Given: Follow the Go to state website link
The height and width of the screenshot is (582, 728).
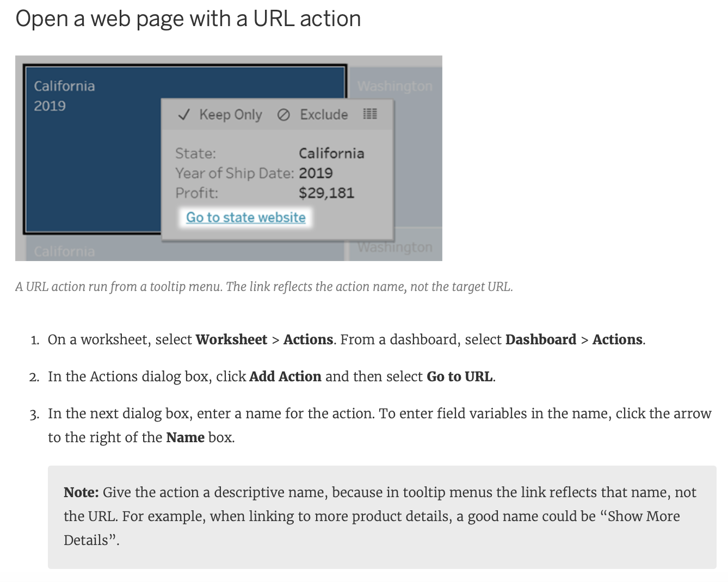Looking at the screenshot, I should pyautogui.click(x=246, y=218).
